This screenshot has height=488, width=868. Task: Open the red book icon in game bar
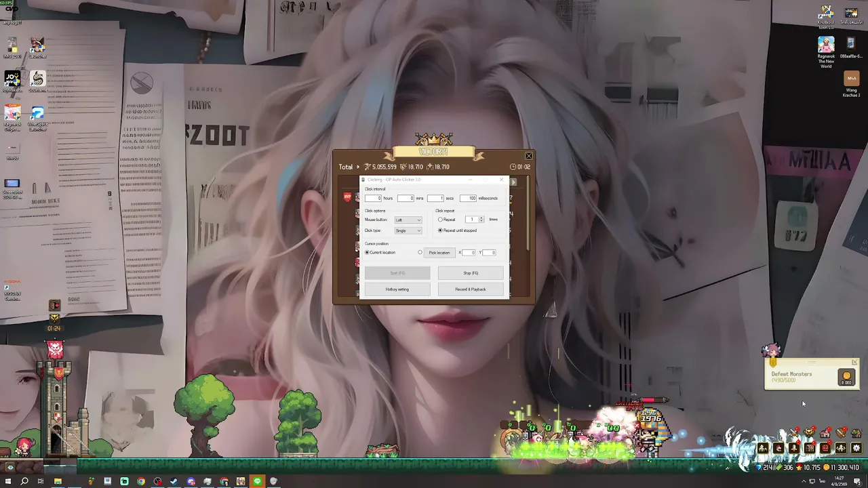[825, 448]
